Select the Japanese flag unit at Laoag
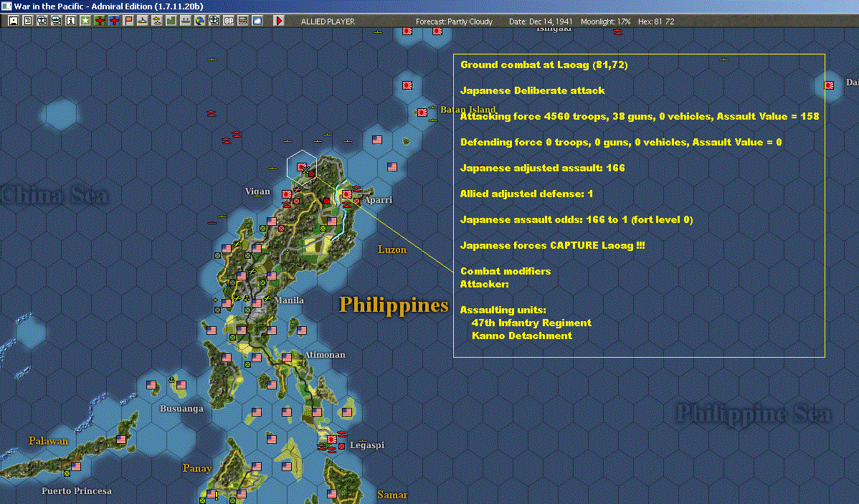 pyautogui.click(x=302, y=166)
